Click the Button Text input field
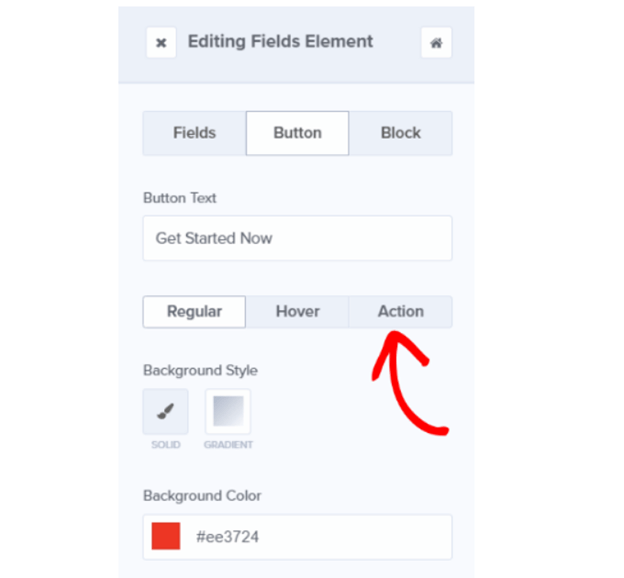The width and height of the screenshot is (624, 578). click(297, 238)
